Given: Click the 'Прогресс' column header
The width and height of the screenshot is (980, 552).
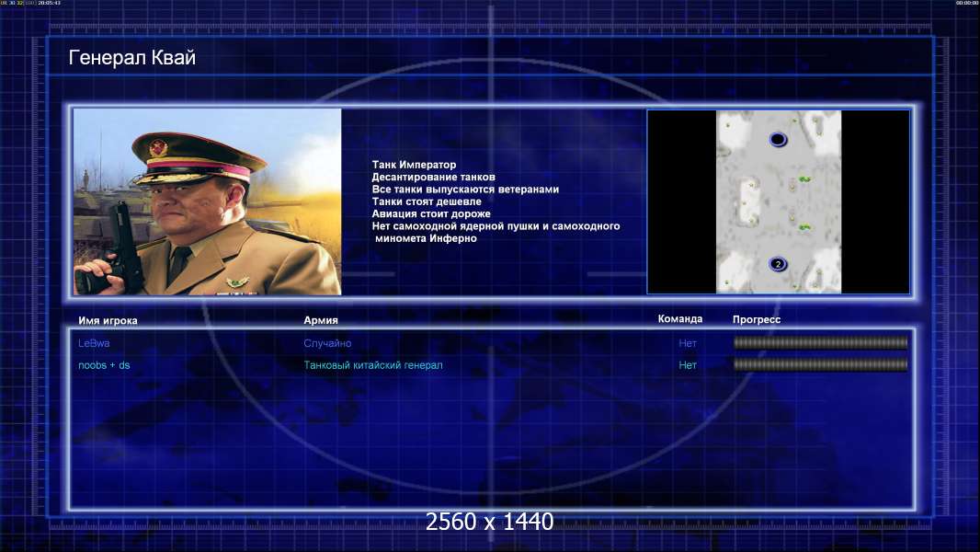Looking at the screenshot, I should click(757, 319).
